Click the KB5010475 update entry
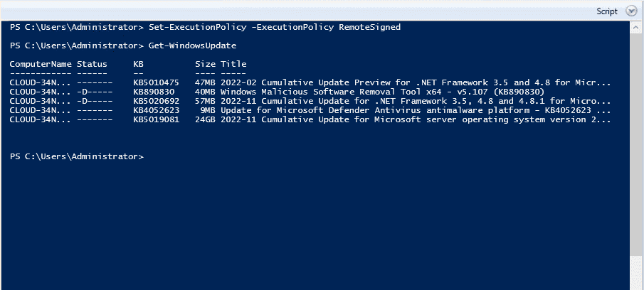 click(x=156, y=82)
